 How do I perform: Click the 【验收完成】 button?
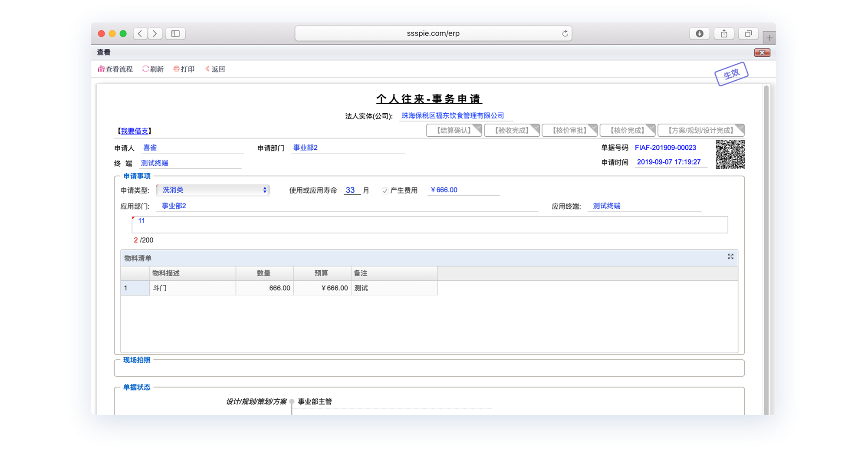(x=512, y=130)
